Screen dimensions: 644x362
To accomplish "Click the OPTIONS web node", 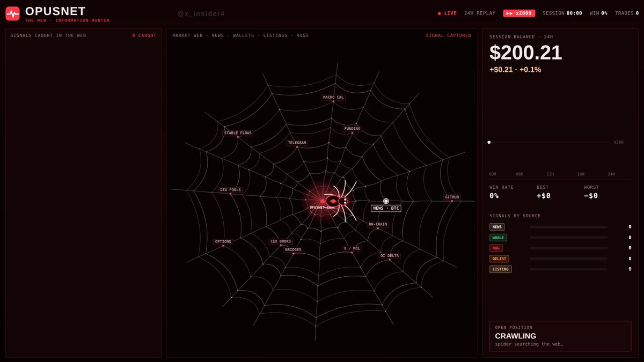I will (x=223, y=242).
